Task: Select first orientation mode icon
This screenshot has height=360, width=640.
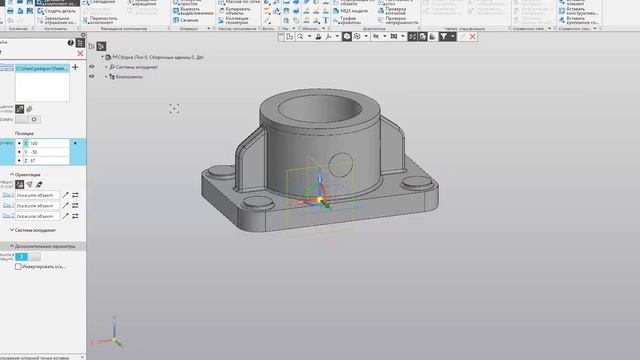Action: pyautogui.click(x=19, y=185)
